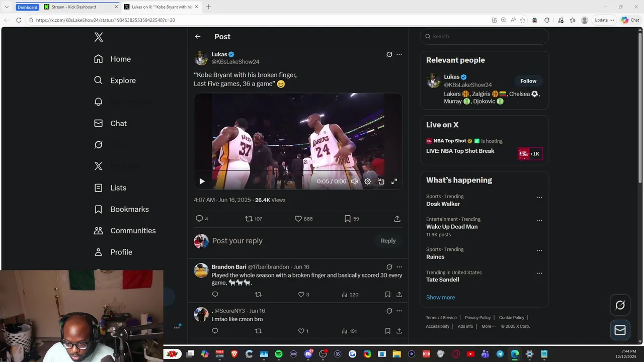
Task: Like Brandon Bari's reply
Action: tap(303, 295)
